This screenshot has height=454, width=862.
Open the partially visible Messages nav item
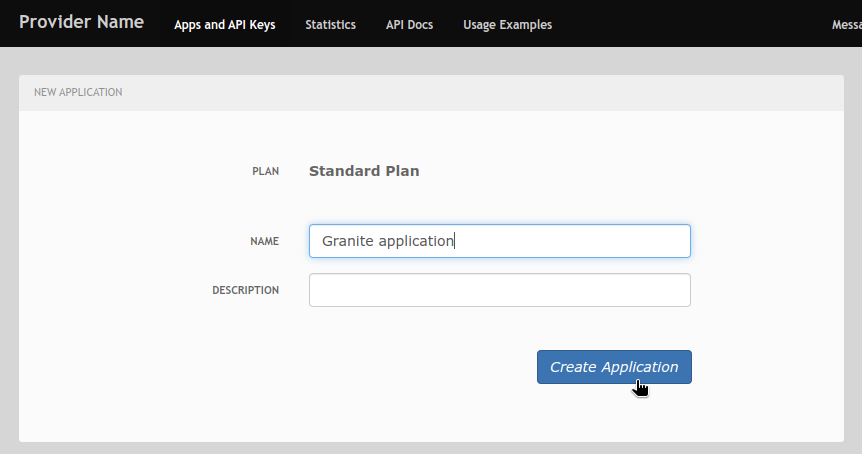click(x=847, y=25)
